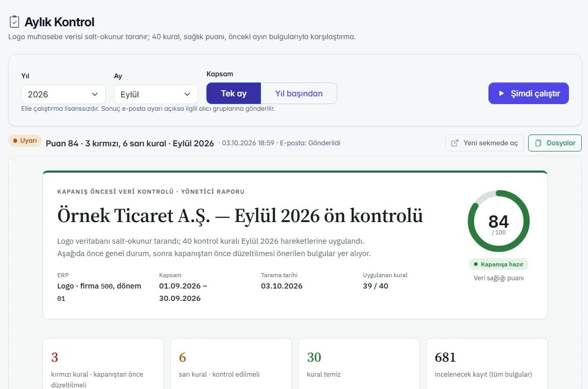Screen dimensions: 588x389
Task: Click the Puan 84 summary line
Action: tap(130, 144)
